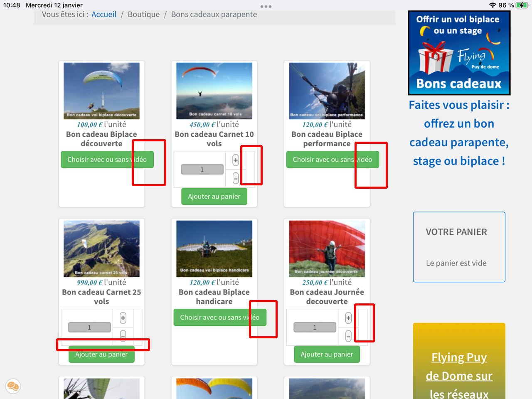Select Bon cadeau Biplace découverte title
The image size is (532, 399).
tap(101, 139)
